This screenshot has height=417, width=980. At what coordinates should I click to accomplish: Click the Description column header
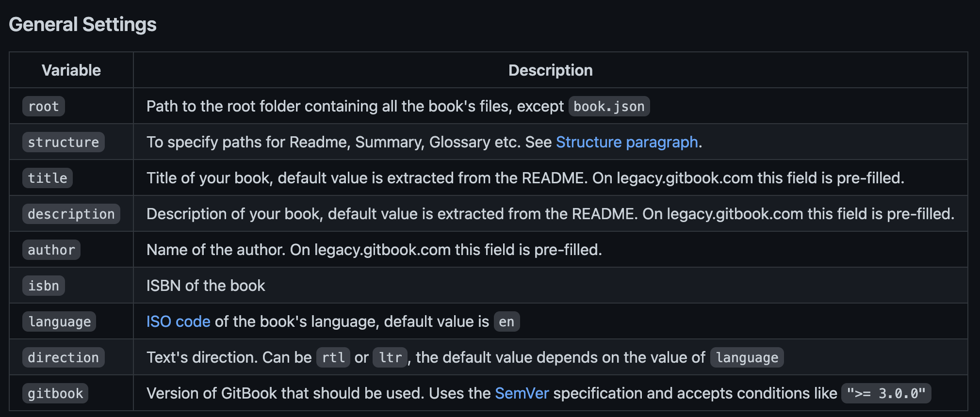tap(550, 70)
